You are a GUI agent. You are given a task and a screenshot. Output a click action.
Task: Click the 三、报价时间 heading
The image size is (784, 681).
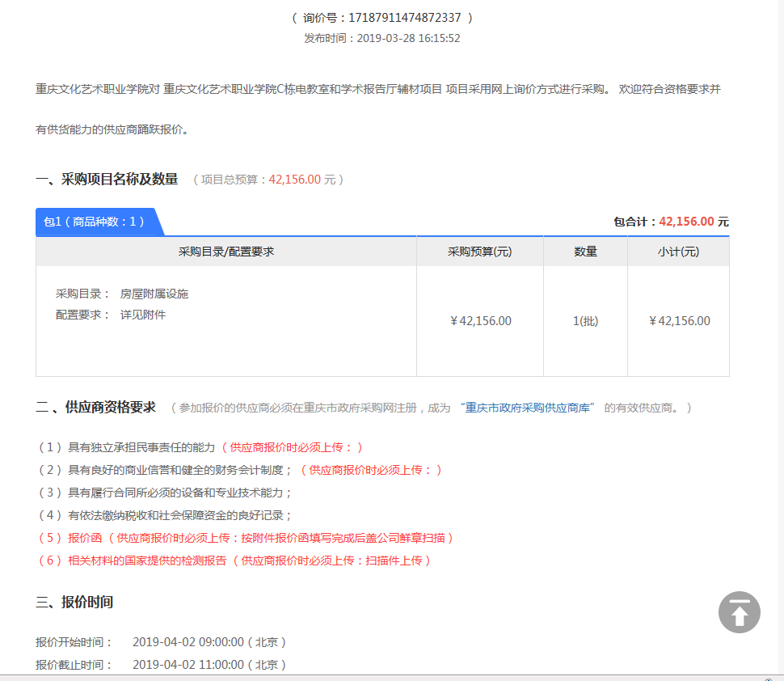click(74, 602)
